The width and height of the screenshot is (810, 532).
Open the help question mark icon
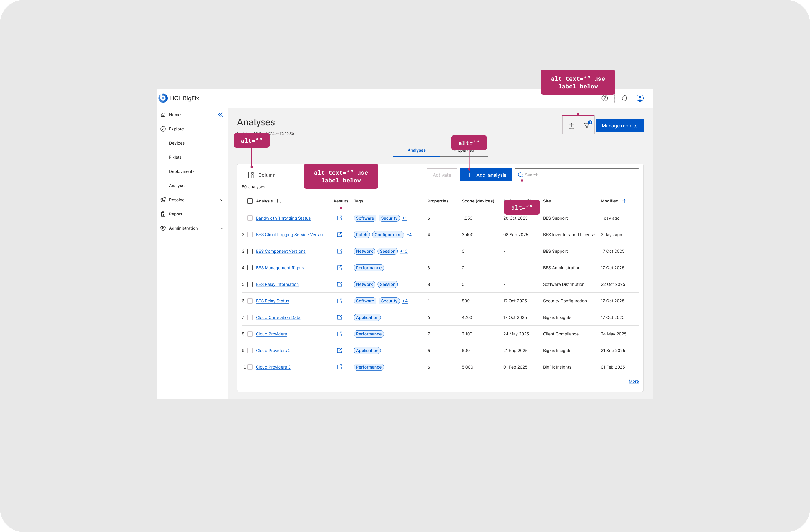pyautogui.click(x=604, y=98)
